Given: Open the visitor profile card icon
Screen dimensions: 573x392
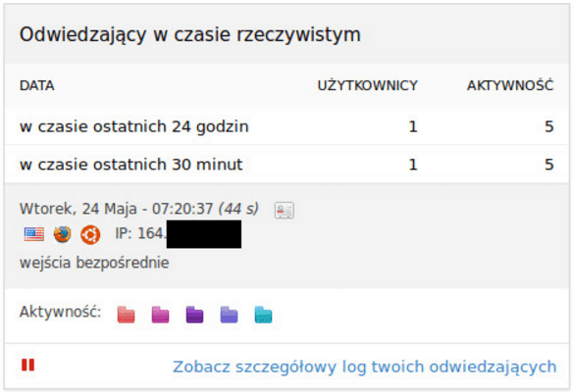Looking at the screenshot, I should [x=285, y=211].
